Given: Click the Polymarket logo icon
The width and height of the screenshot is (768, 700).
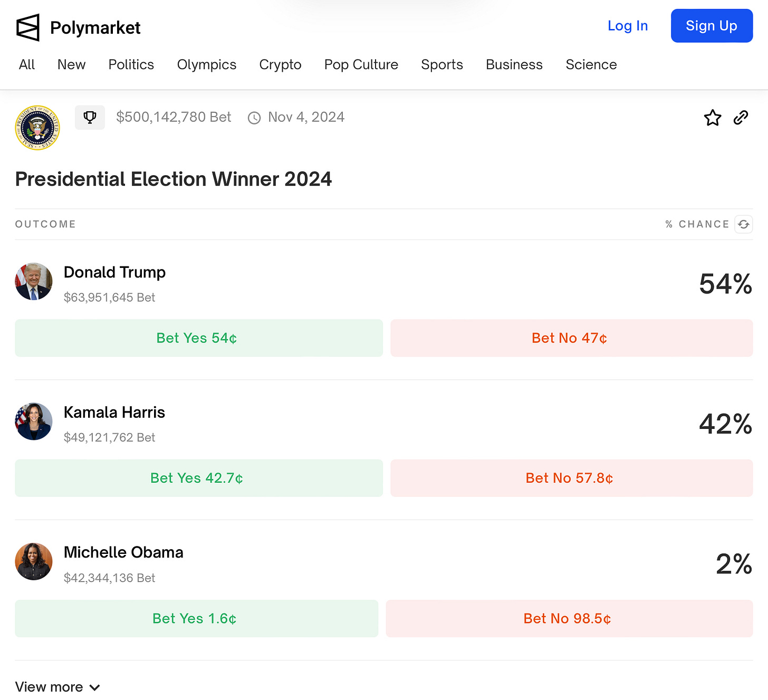Looking at the screenshot, I should [28, 27].
